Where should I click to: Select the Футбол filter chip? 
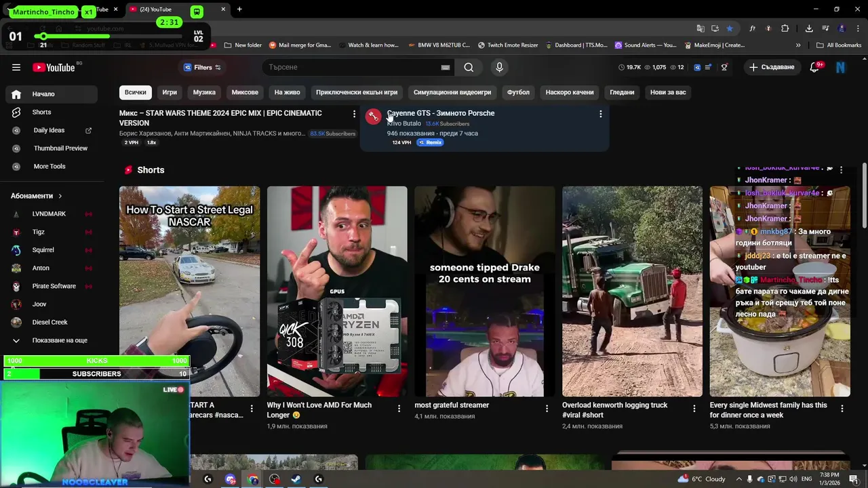518,92
